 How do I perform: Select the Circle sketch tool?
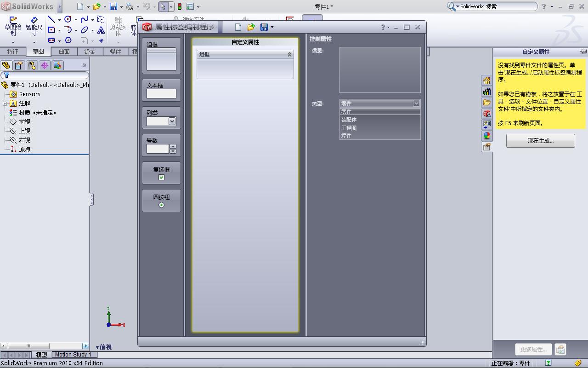pos(68,19)
